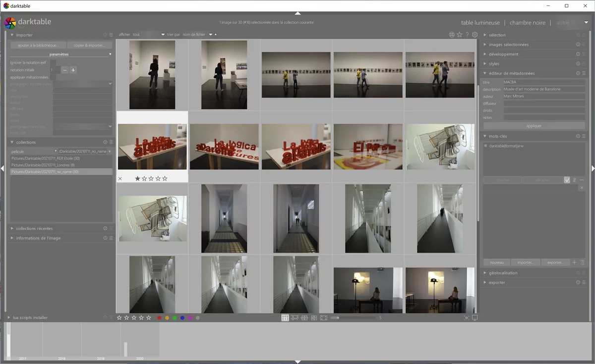Open the display profile monitor icon
Screen dimensions: 595x364
click(x=475, y=318)
